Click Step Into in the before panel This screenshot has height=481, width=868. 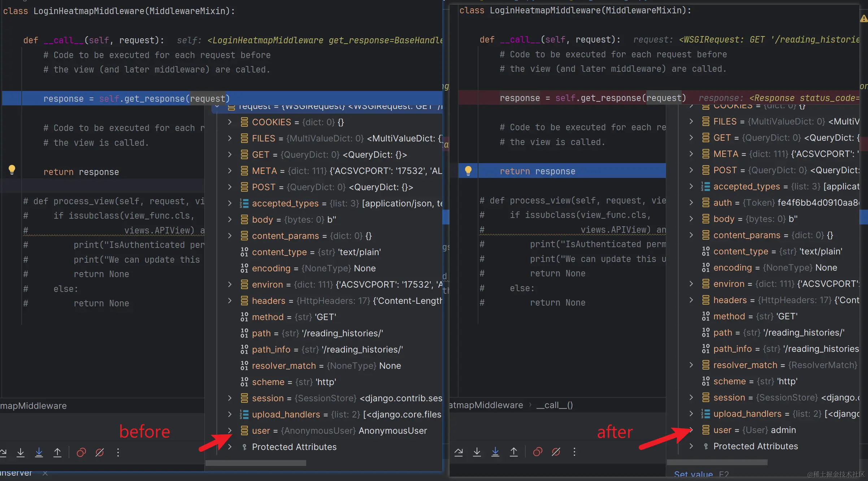click(21, 452)
